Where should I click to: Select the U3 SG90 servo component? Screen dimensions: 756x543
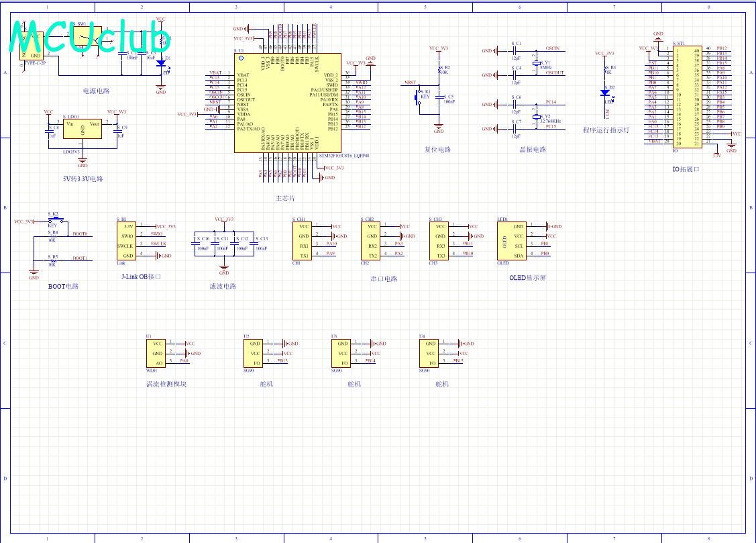click(341, 354)
